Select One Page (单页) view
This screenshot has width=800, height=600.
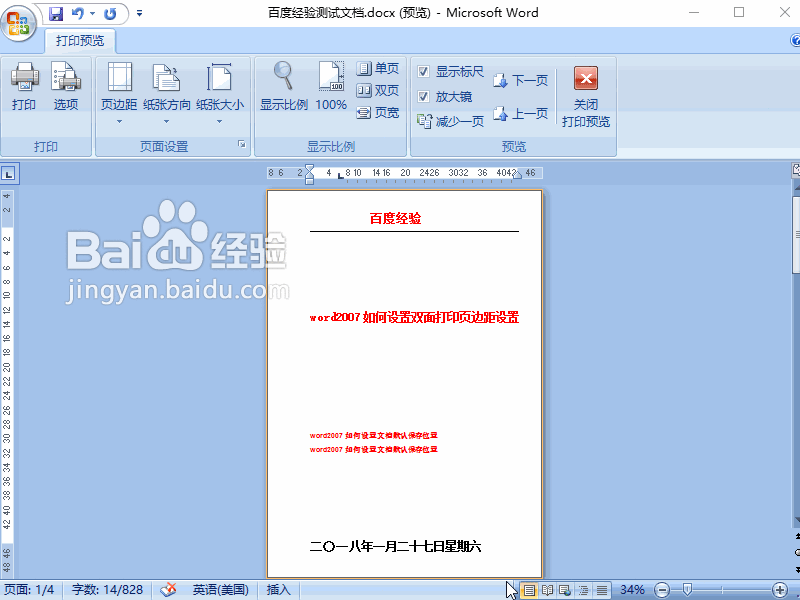point(378,69)
